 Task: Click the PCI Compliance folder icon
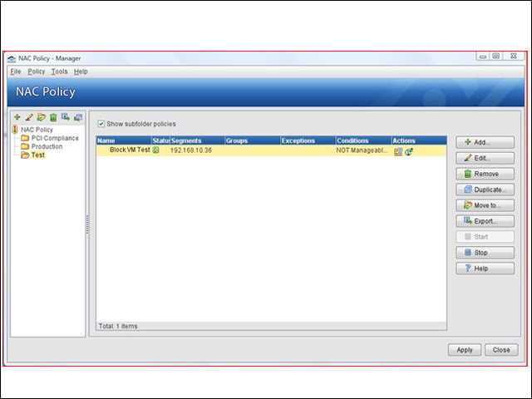25,138
